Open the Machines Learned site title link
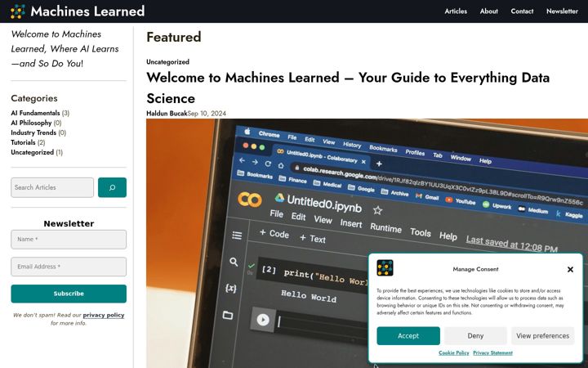Image resolution: width=588 pixels, height=368 pixels. coord(87,11)
